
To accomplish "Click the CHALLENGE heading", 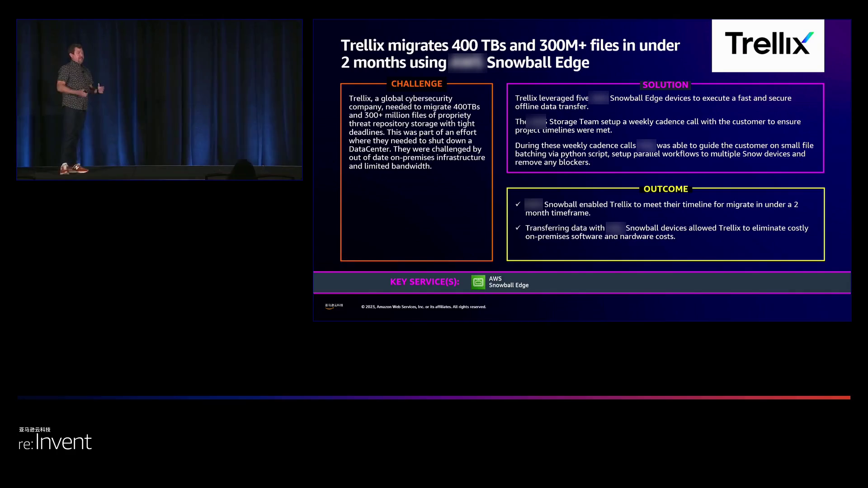I will [416, 84].
